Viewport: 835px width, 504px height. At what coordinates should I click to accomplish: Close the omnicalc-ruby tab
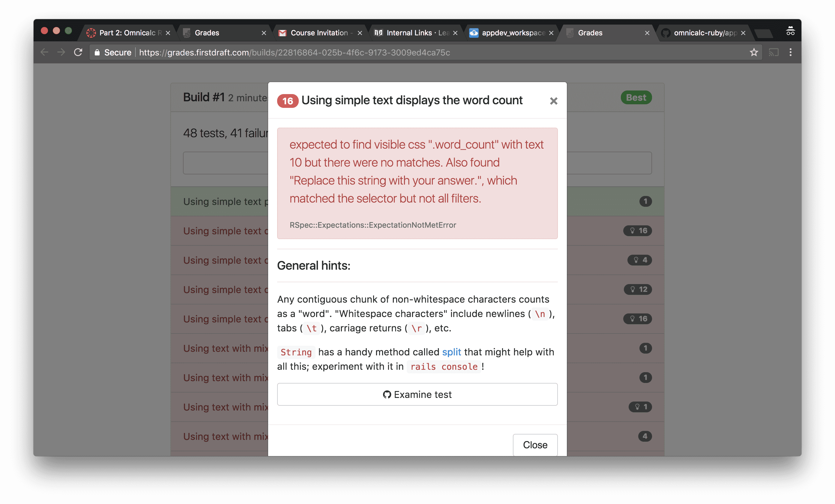(743, 33)
